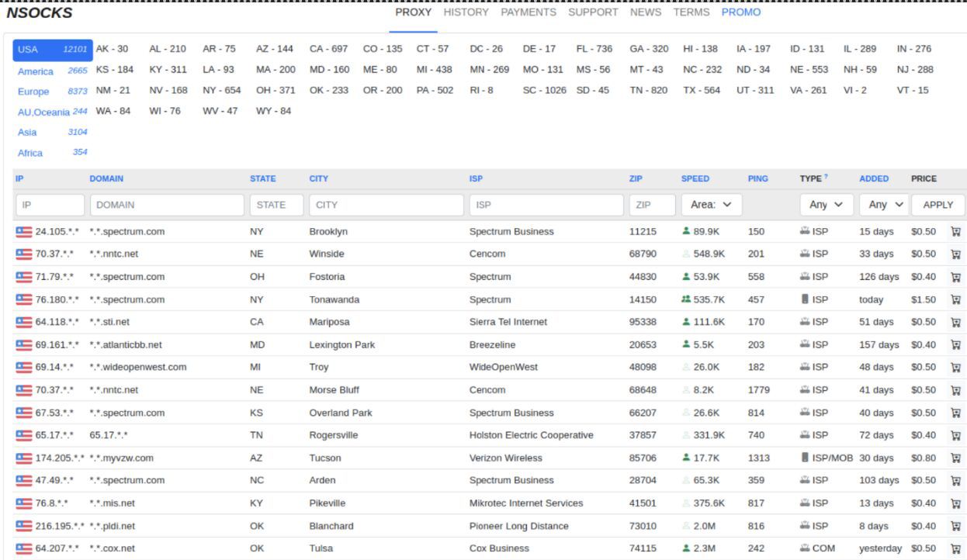Click the CITY filter input field

coord(384,205)
